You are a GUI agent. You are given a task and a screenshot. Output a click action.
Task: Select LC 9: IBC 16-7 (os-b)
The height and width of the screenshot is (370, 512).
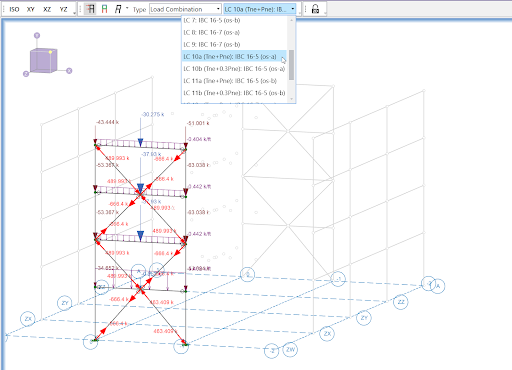(x=234, y=45)
